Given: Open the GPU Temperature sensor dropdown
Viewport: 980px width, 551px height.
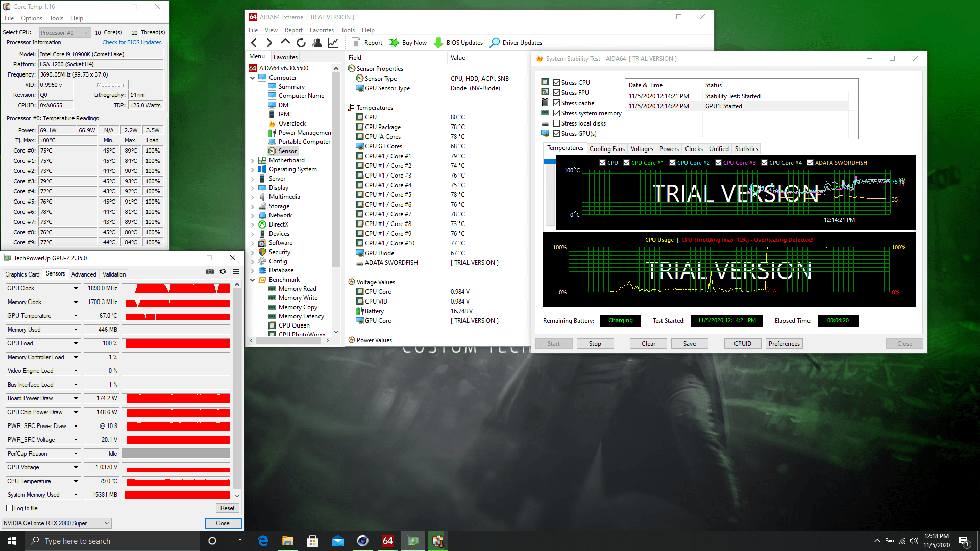Looking at the screenshot, I should 76,316.
